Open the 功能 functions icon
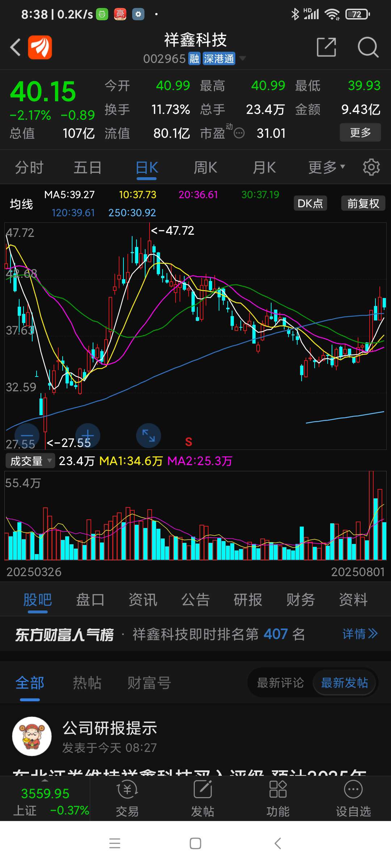The height and width of the screenshot is (868, 391). pyautogui.click(x=278, y=799)
